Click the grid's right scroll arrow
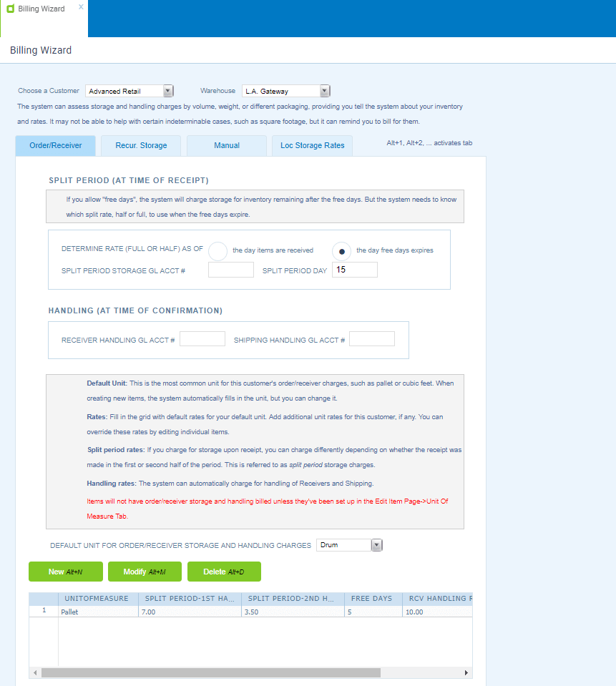 coord(466,672)
